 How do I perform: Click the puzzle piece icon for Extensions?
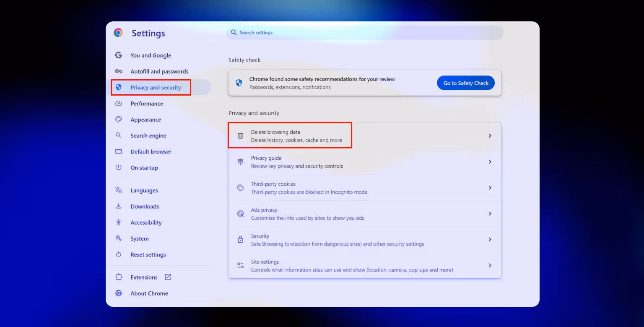click(x=119, y=277)
